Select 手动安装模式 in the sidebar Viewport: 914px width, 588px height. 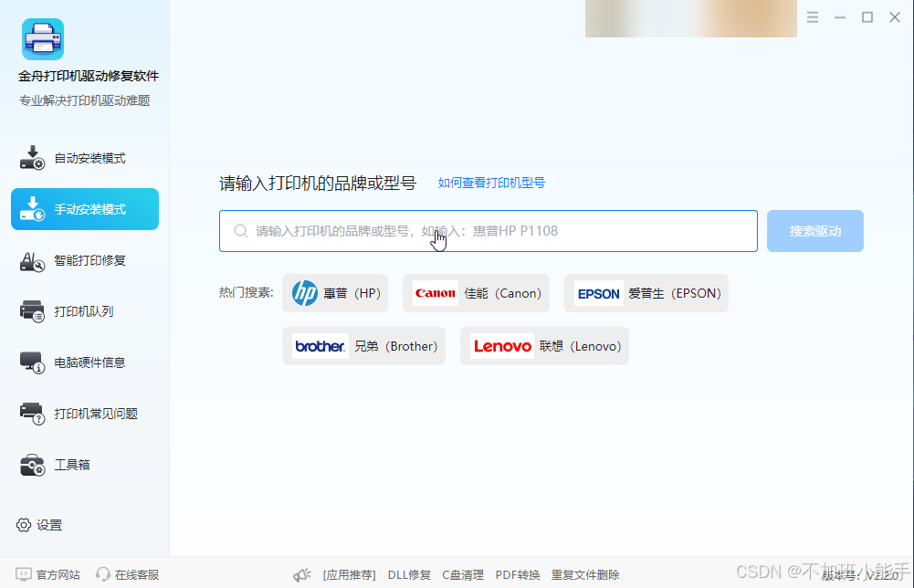coord(85,208)
